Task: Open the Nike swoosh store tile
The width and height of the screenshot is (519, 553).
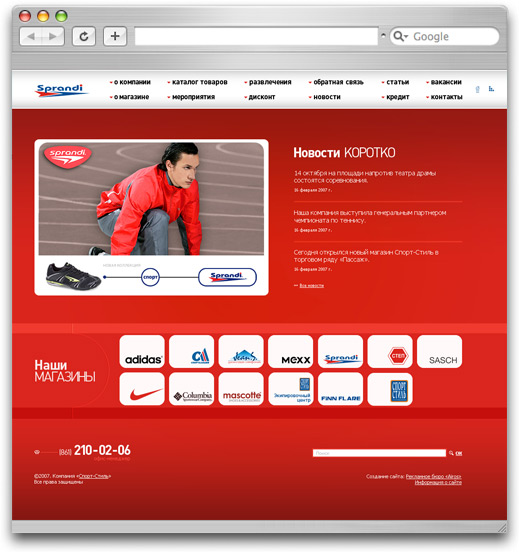Action: (x=142, y=389)
